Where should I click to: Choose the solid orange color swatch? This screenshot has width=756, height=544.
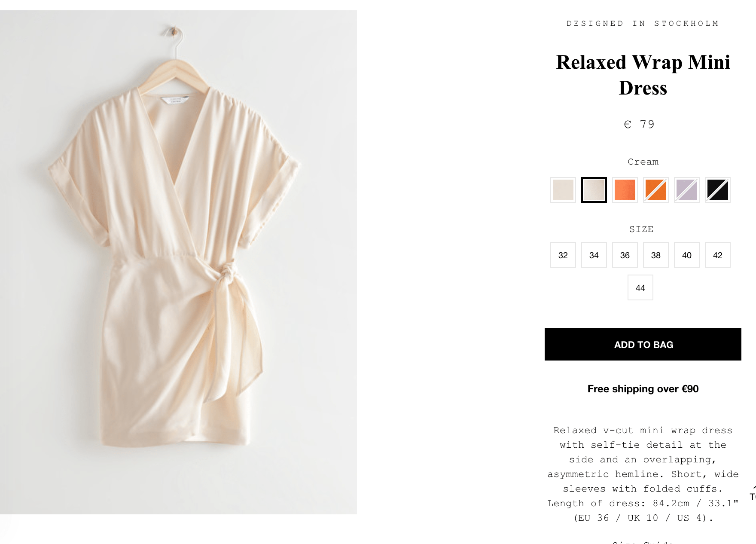(625, 190)
